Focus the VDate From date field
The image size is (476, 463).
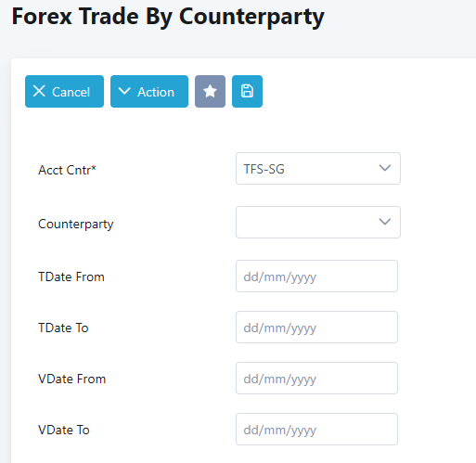[316, 378]
